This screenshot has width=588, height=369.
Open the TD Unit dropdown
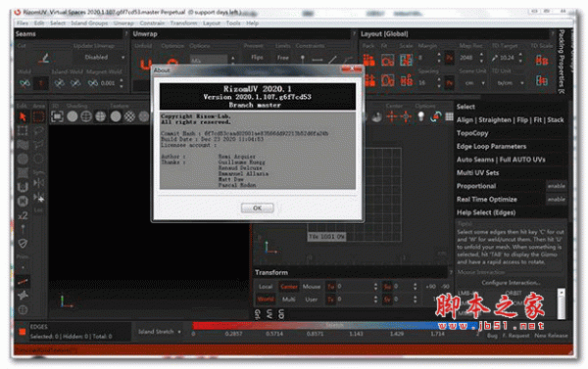point(510,83)
